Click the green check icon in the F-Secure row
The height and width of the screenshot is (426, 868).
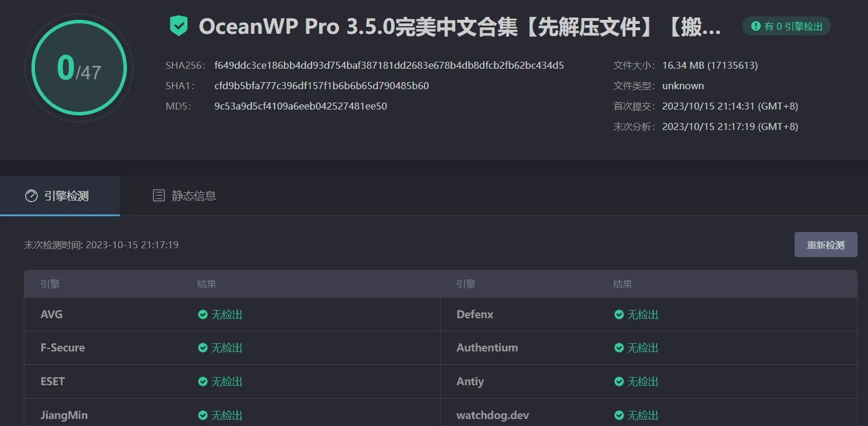203,348
